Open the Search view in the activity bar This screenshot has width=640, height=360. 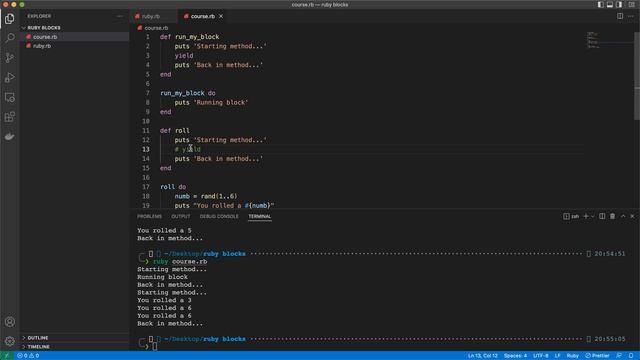coord(9,38)
